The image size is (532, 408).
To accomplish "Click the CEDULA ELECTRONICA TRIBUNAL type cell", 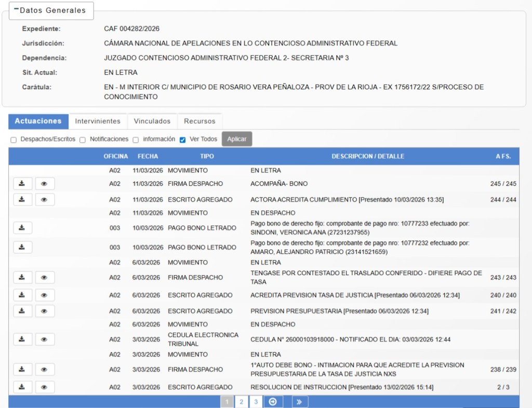I will pos(203,339).
